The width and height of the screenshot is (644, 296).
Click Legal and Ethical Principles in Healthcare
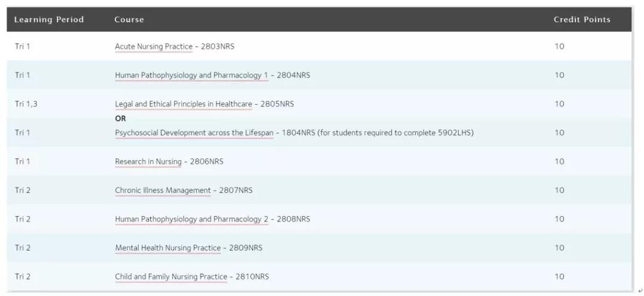tap(183, 104)
